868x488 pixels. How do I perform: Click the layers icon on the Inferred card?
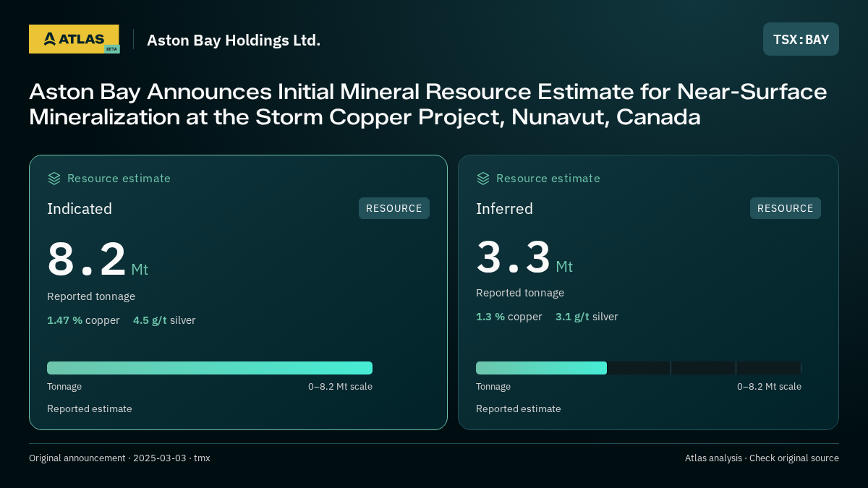tap(483, 179)
